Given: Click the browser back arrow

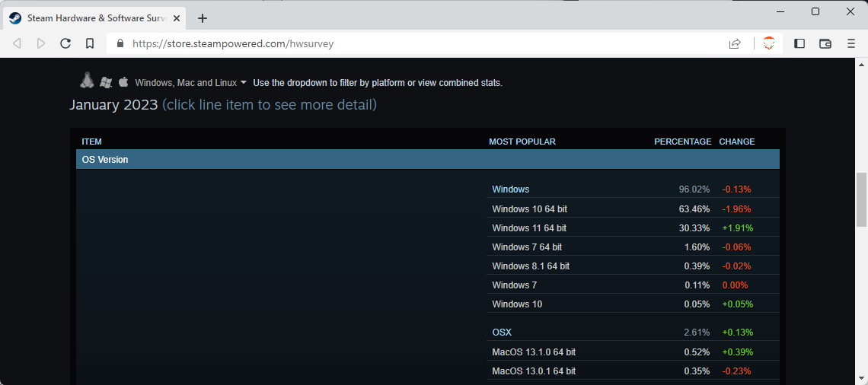Looking at the screenshot, I should pyautogui.click(x=17, y=43).
